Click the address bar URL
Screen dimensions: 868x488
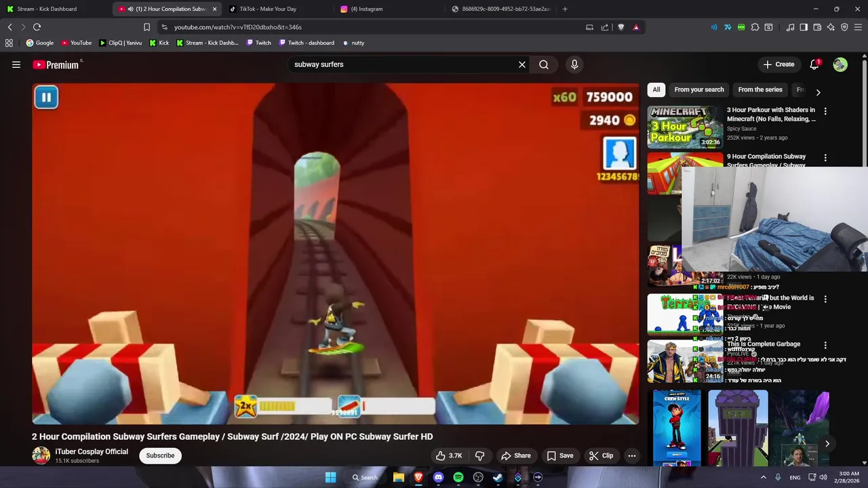point(238,27)
